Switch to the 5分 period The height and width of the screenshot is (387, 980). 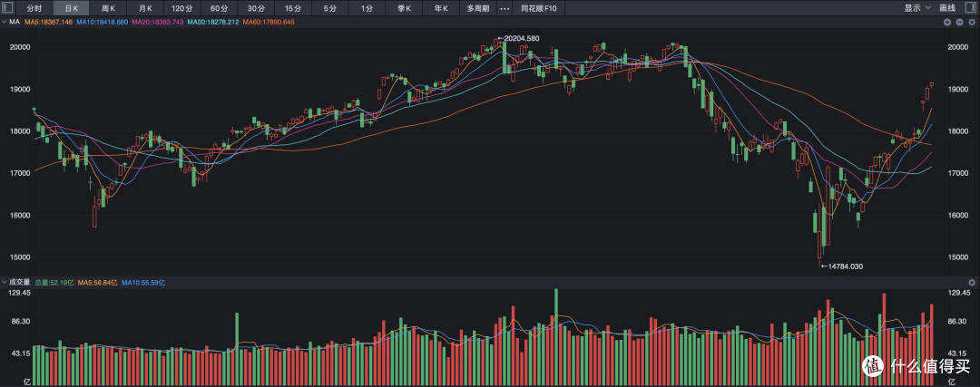(x=329, y=8)
